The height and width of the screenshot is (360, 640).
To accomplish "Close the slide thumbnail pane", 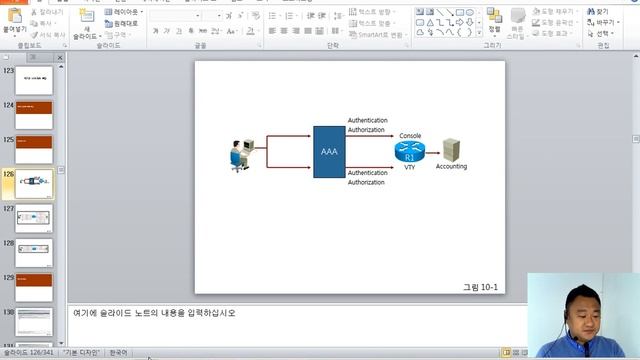I will pyautogui.click(x=60, y=58).
